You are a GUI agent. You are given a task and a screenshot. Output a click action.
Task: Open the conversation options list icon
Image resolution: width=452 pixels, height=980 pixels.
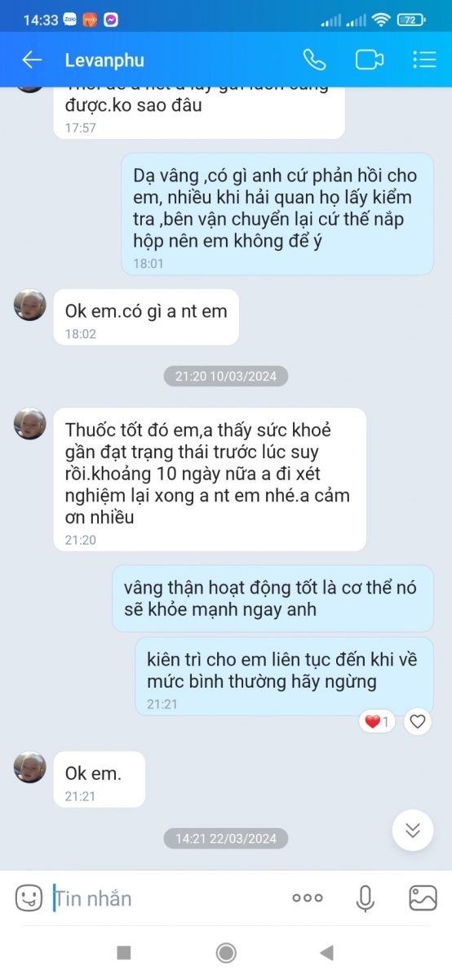[x=424, y=60]
